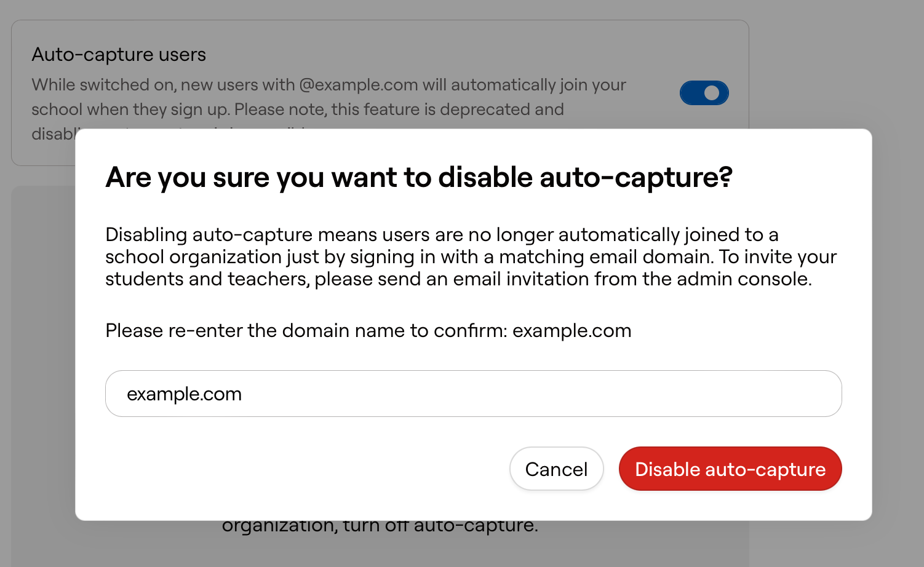Click the blank dialog area beside the Cancel button
924x567 pixels.
click(308, 469)
